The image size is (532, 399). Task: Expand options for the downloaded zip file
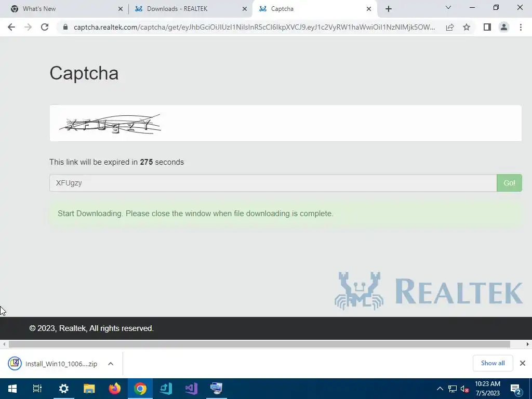(111, 364)
